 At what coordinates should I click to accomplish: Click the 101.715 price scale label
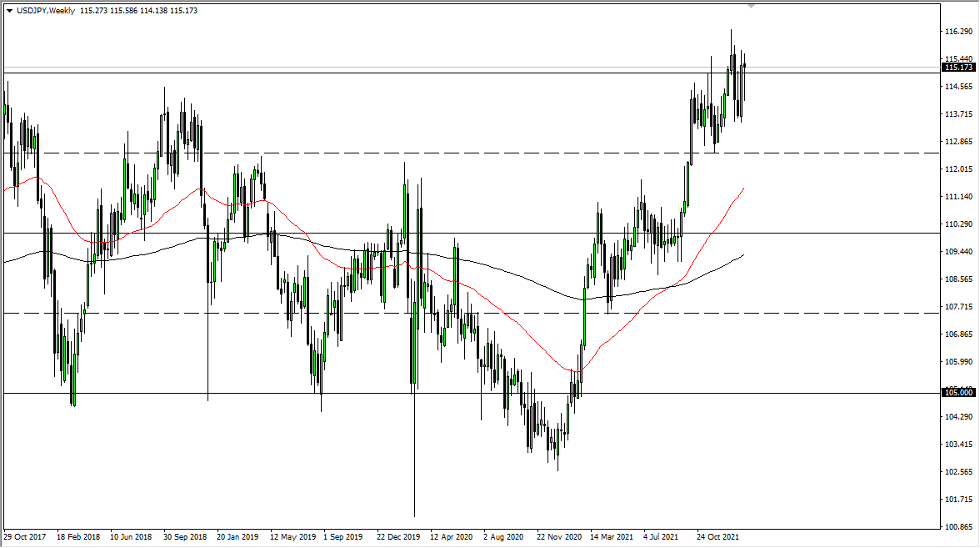[x=958, y=499]
